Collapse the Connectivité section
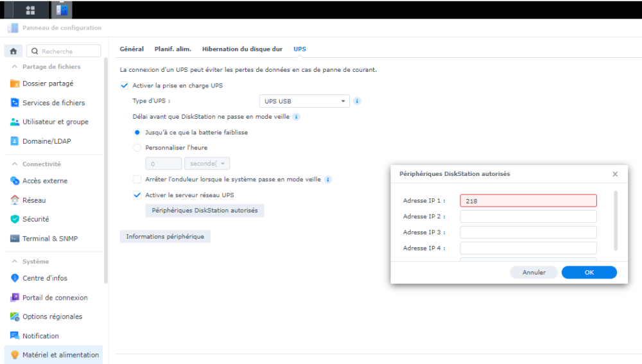642x364 pixels. click(x=15, y=164)
